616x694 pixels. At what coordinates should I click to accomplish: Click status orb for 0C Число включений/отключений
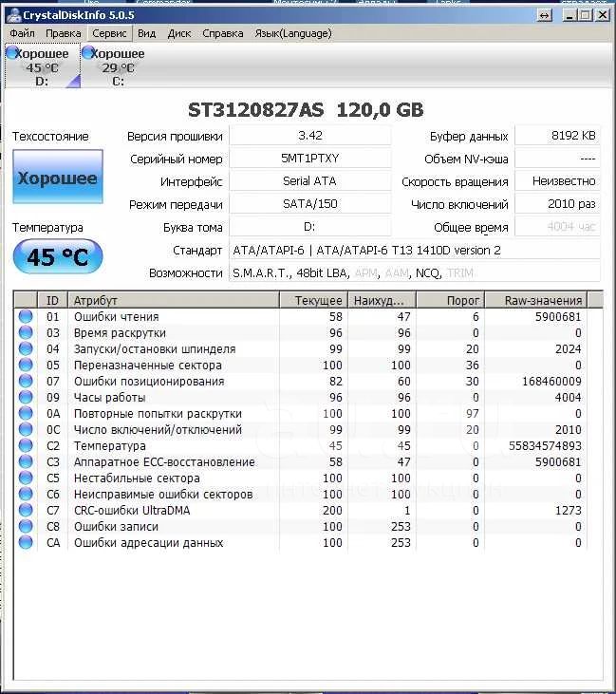pos(26,429)
